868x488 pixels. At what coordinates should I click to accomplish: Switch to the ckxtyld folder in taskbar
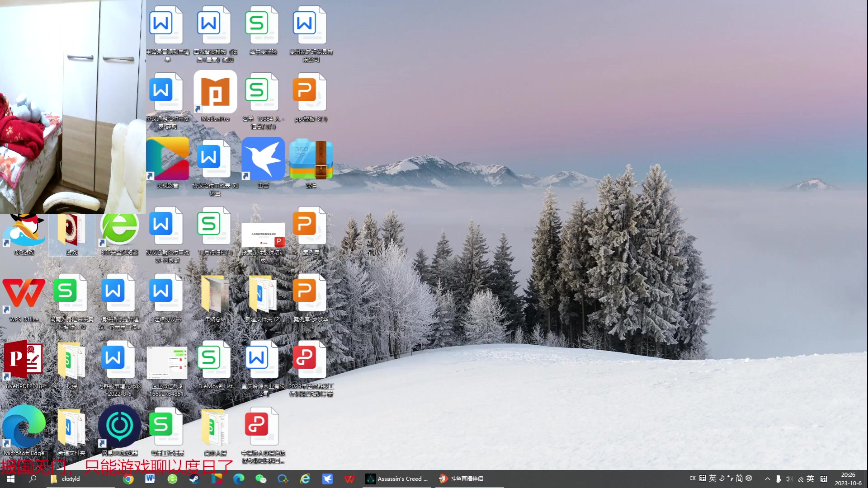81,479
